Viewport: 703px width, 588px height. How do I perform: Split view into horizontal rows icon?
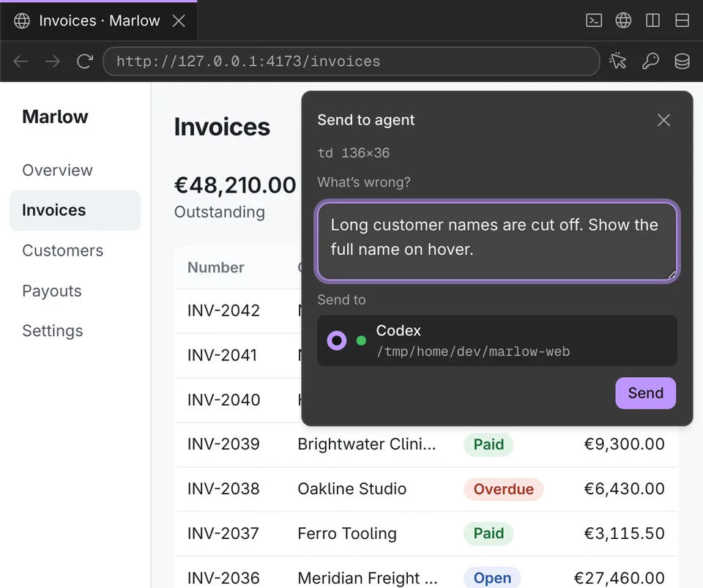pyautogui.click(x=682, y=21)
